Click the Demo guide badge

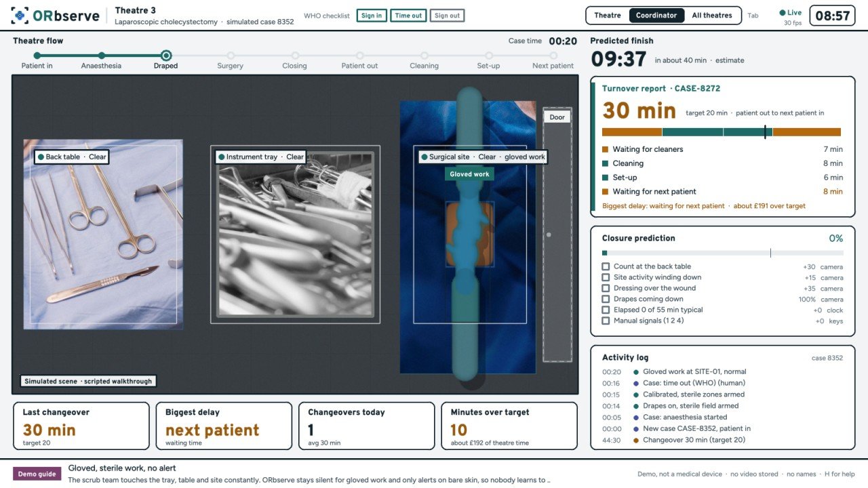coord(37,474)
